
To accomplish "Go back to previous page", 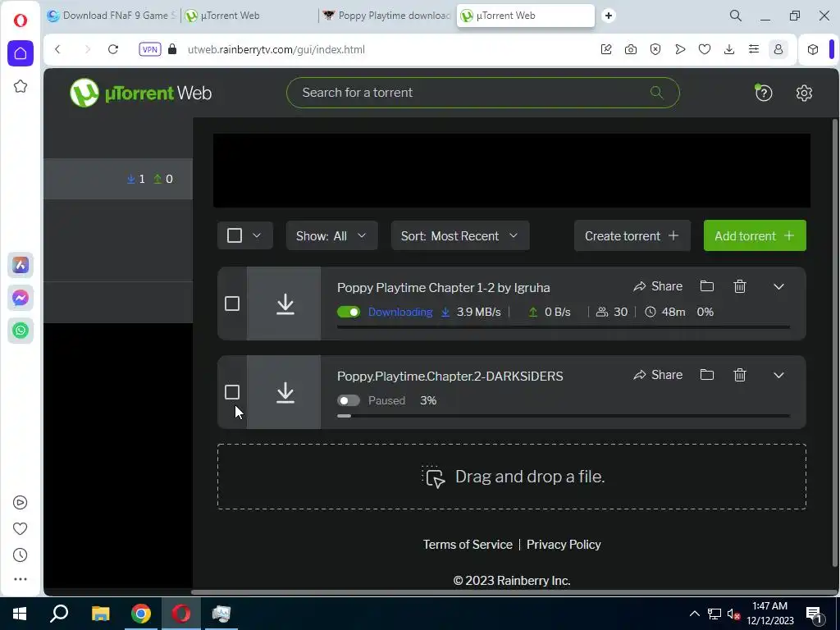I will click(58, 49).
